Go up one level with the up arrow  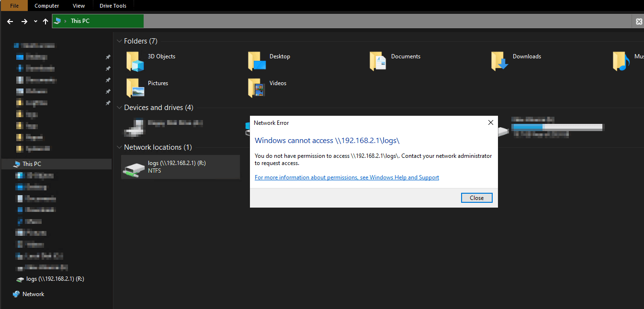(45, 22)
